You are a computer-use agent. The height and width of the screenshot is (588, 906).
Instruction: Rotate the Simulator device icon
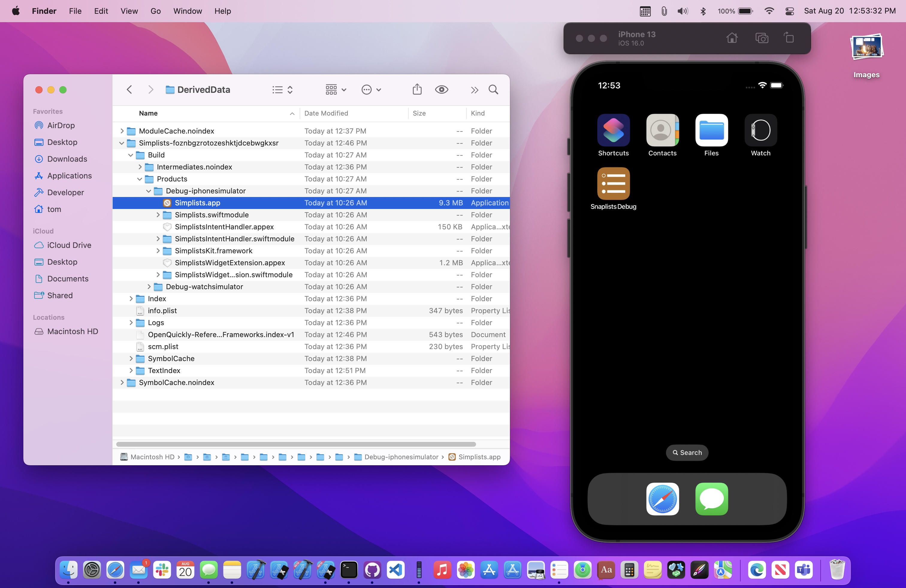click(789, 38)
